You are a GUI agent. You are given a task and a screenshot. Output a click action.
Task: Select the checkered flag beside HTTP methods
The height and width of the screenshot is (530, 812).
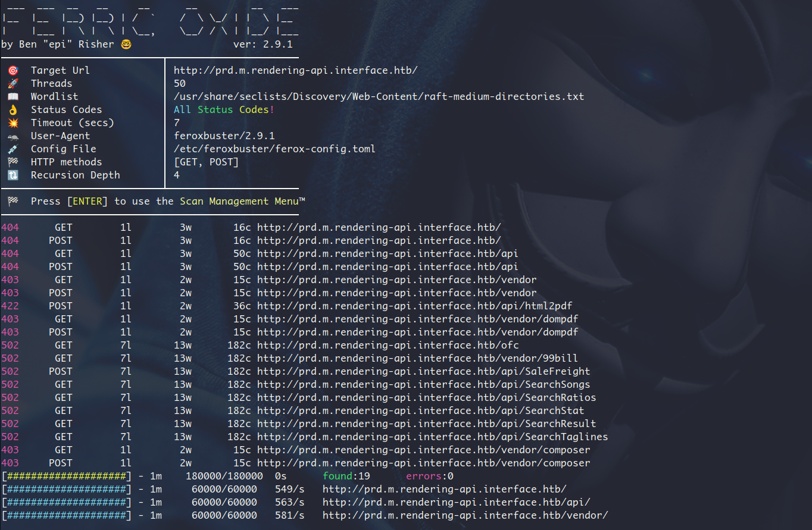(x=13, y=162)
